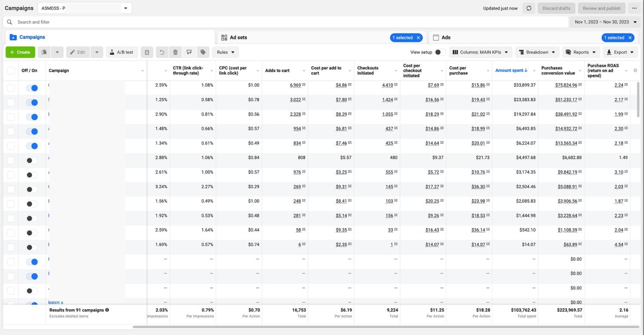Check the row box for $6,224.07 campaign

(11, 146)
